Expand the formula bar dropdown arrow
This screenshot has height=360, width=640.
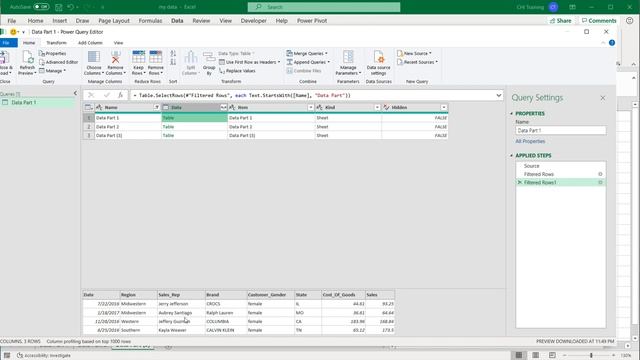pos(499,95)
